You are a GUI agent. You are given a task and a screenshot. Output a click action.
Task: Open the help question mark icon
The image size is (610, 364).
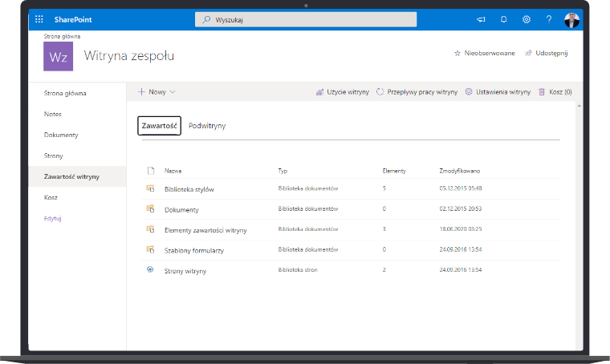[549, 19]
